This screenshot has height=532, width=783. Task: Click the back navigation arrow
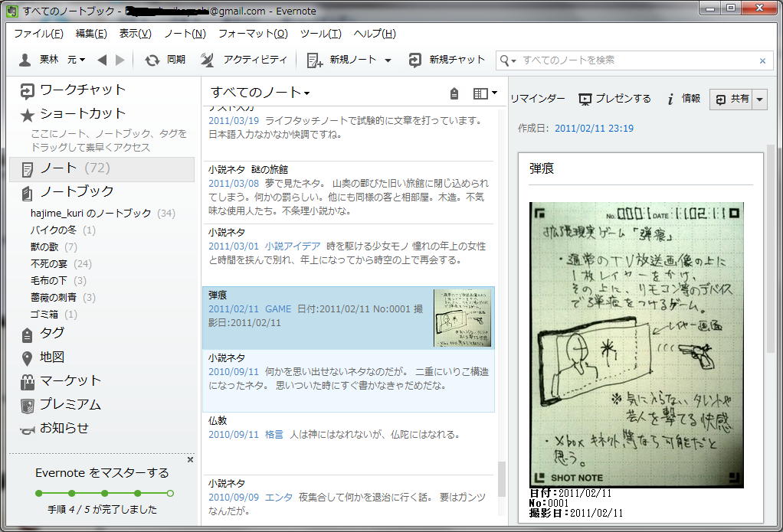point(102,60)
